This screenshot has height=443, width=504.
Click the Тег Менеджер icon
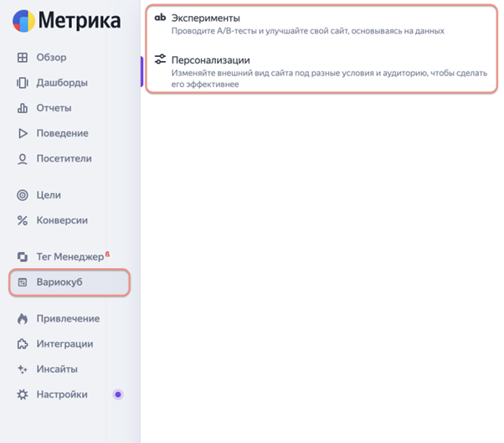[23, 256]
